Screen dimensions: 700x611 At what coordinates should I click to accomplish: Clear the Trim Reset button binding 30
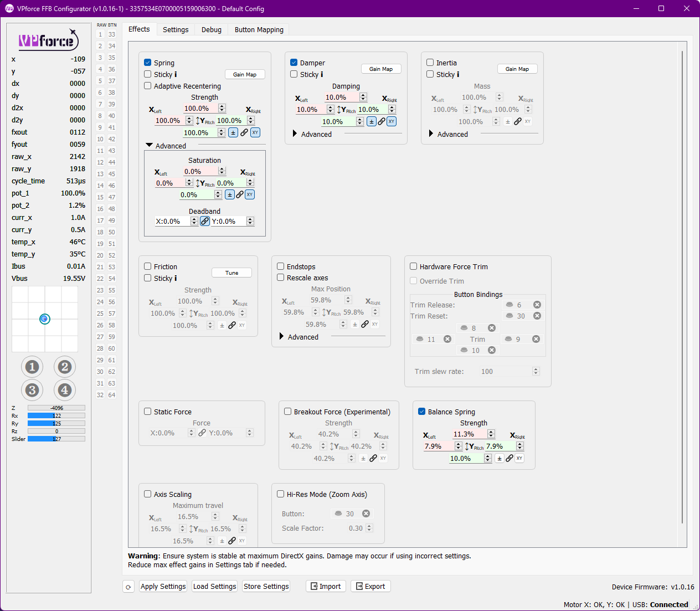point(537,316)
